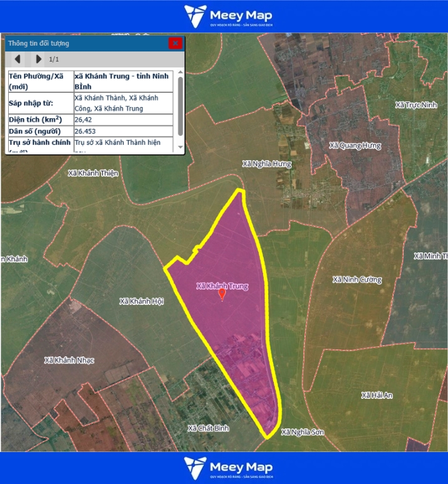Select the Xã Trực Ninh map label

tap(416, 105)
